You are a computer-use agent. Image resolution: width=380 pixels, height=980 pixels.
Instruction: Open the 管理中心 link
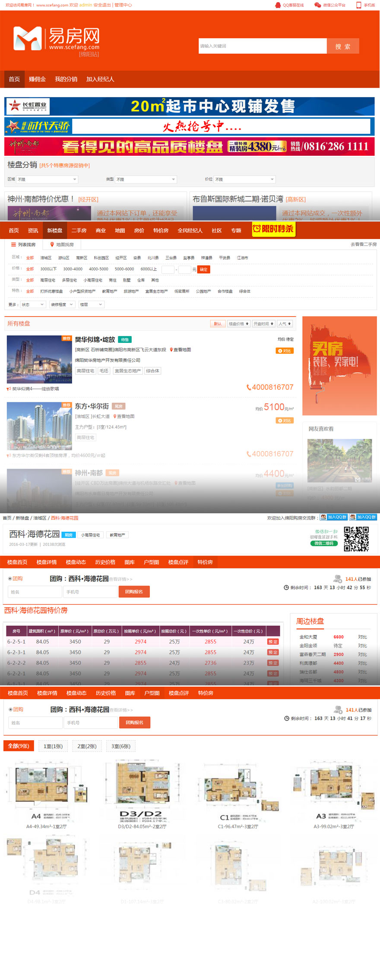[123, 5]
